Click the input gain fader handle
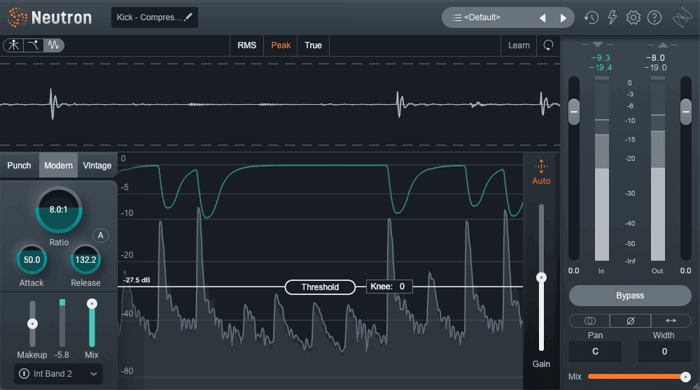 coord(574,112)
